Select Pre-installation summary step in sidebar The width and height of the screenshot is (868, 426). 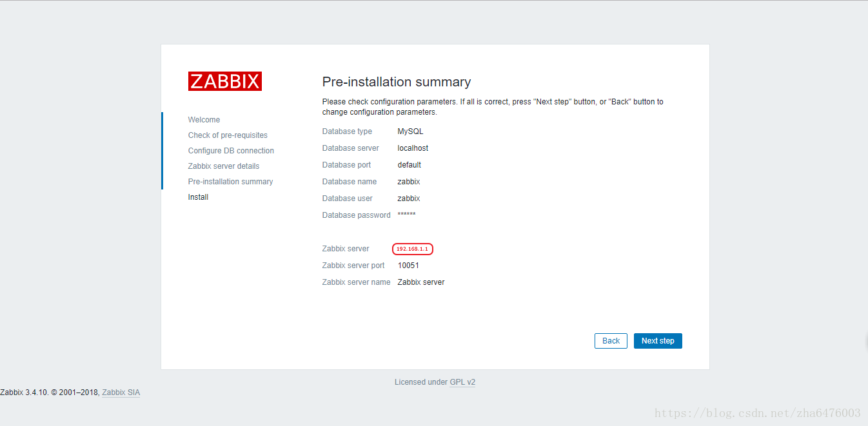click(x=230, y=182)
